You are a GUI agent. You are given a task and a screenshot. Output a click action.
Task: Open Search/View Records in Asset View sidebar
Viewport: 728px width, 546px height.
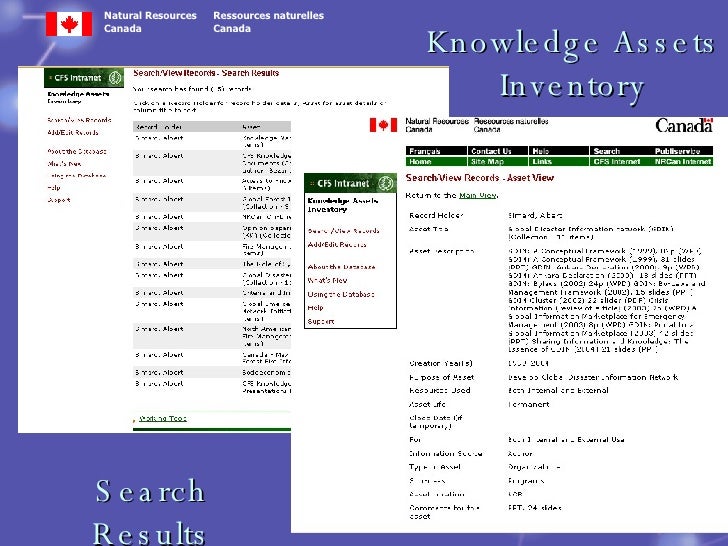coord(343,231)
